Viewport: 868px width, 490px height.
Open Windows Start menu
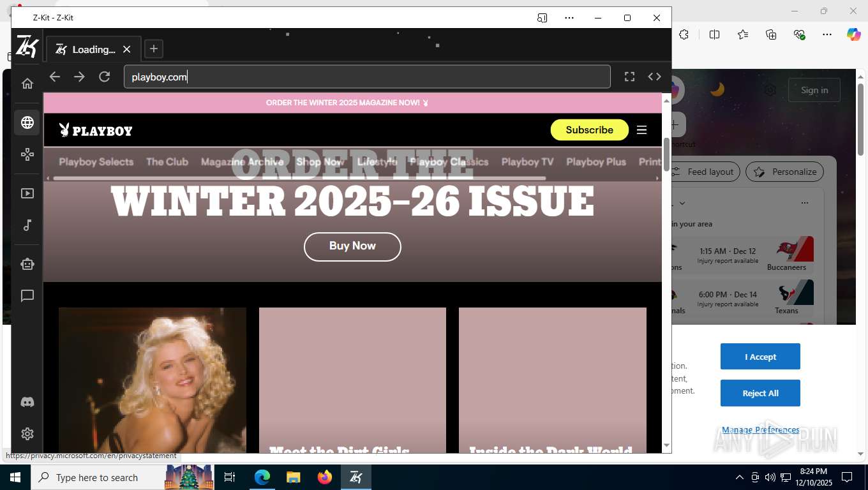[x=15, y=477]
